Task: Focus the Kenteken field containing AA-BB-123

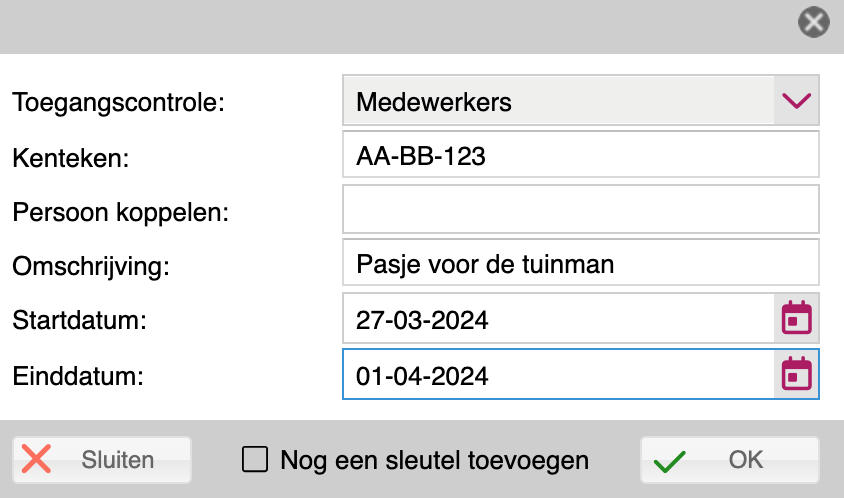Action: tap(581, 155)
